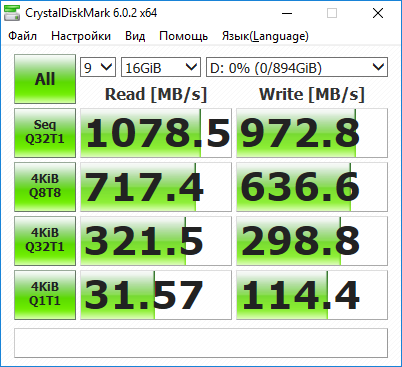This screenshot has width=402, height=367.
Task: Click the 4KiB Q8T8 read result 717.4
Action: click(x=156, y=187)
